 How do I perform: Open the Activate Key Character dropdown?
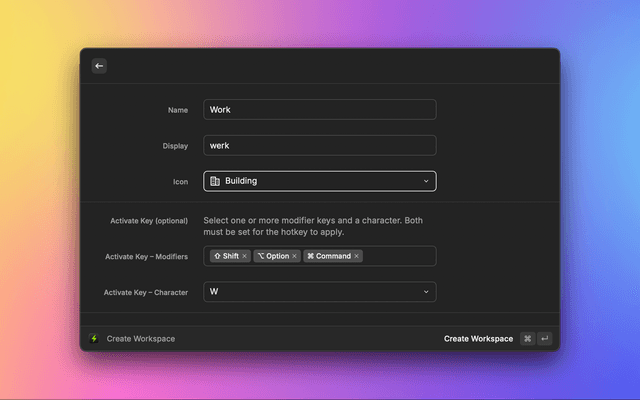(x=320, y=292)
